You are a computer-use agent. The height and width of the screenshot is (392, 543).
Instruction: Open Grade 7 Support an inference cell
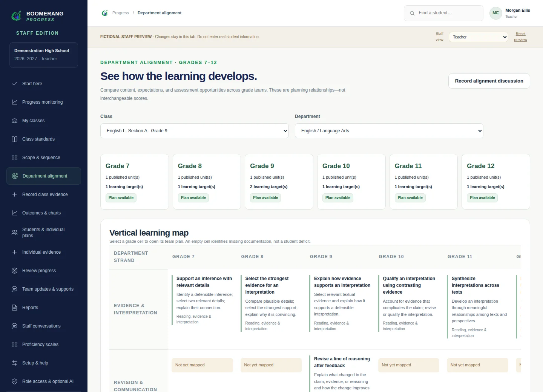202,300
